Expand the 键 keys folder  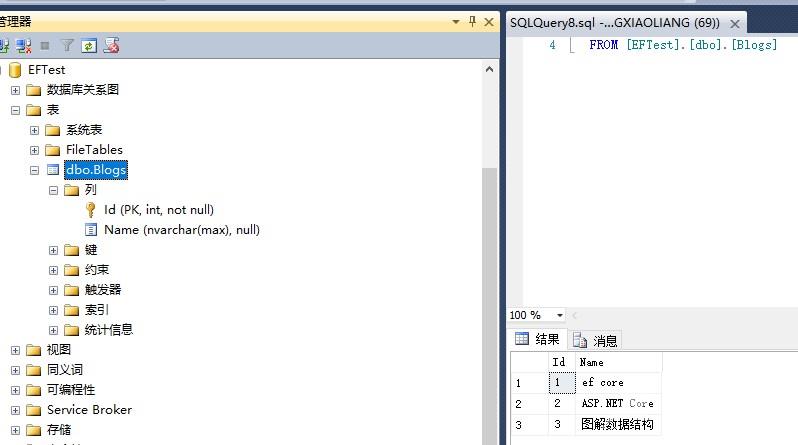pyautogui.click(x=53, y=250)
